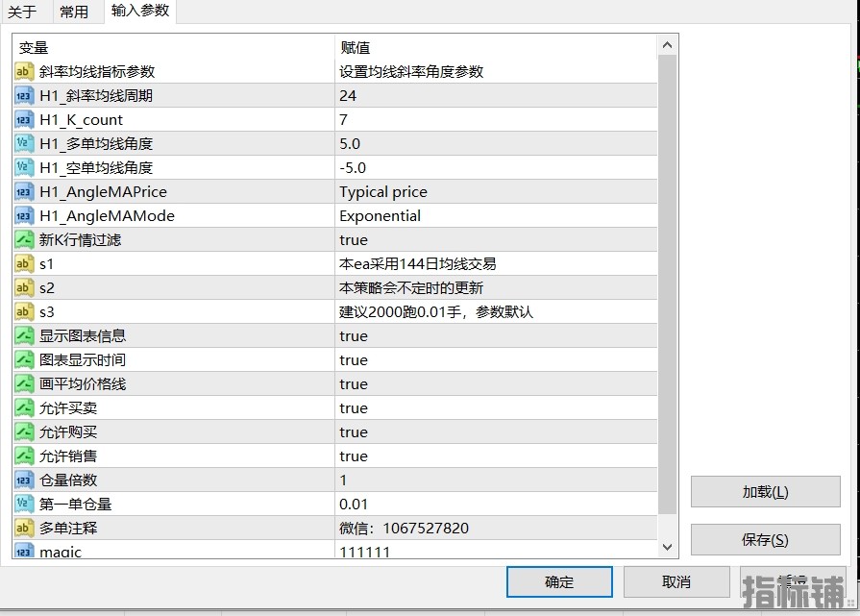The image size is (860, 616).
Task: Click the bool icon beside 允许销售
Action: pyautogui.click(x=24, y=456)
